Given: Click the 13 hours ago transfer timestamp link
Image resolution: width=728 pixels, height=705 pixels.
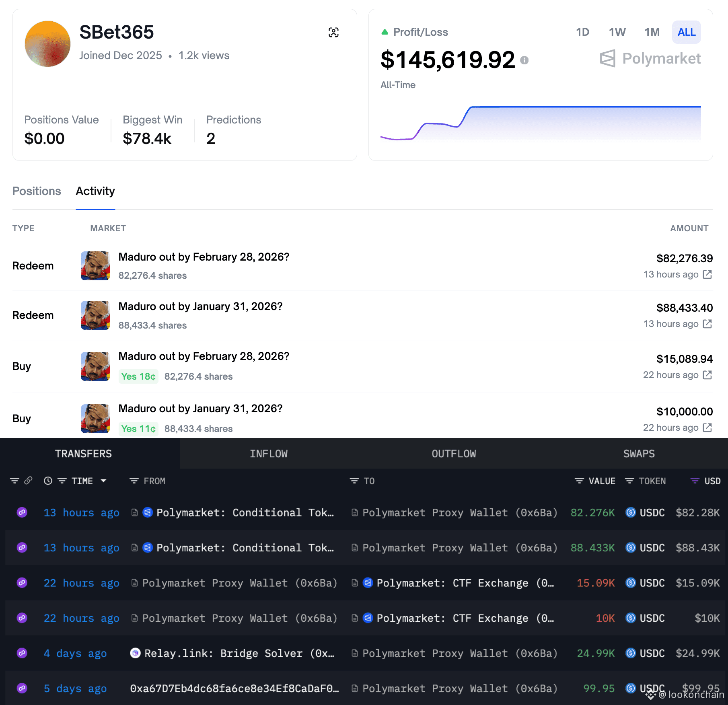Looking at the screenshot, I should point(81,512).
